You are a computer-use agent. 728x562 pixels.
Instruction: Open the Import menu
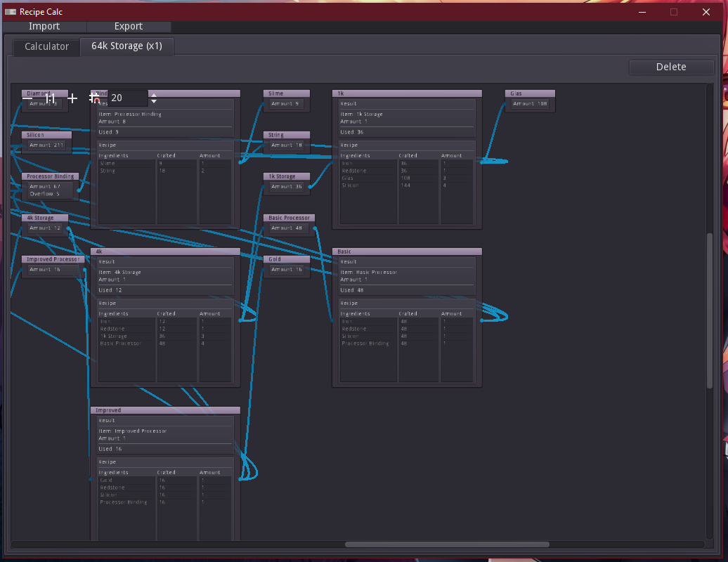[44, 26]
